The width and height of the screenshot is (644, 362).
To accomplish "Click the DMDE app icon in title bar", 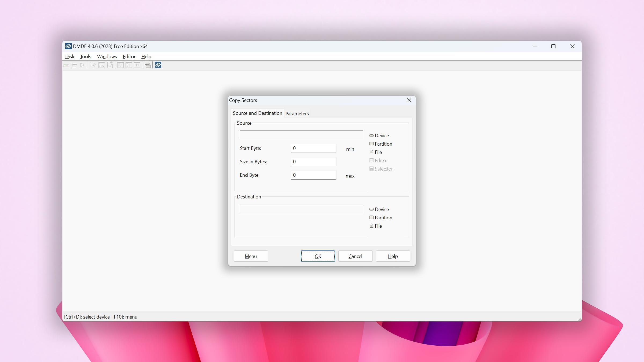I will pos(68,46).
